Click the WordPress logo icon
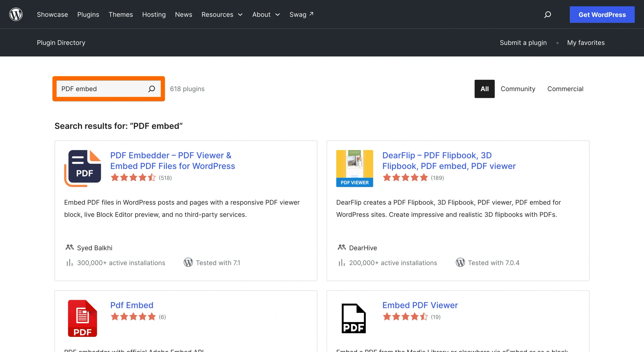 pos(16,14)
